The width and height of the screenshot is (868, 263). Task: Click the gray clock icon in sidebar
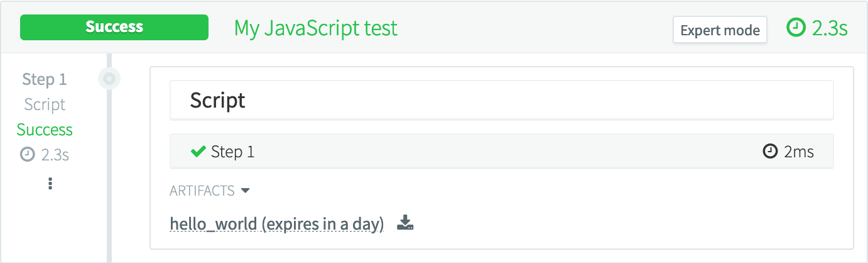pyautogui.click(x=27, y=155)
